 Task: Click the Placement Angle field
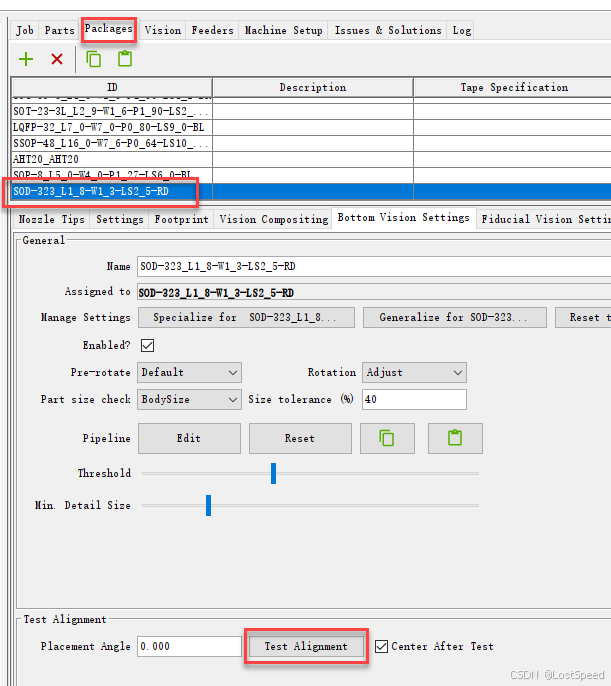click(x=189, y=646)
